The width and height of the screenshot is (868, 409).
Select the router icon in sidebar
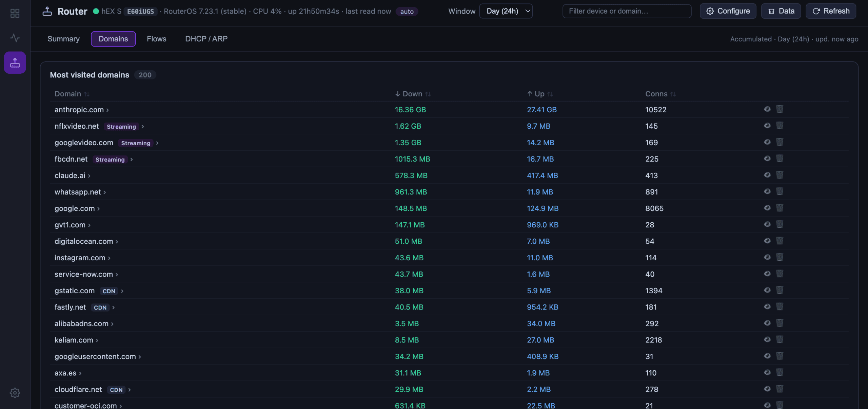click(x=15, y=62)
